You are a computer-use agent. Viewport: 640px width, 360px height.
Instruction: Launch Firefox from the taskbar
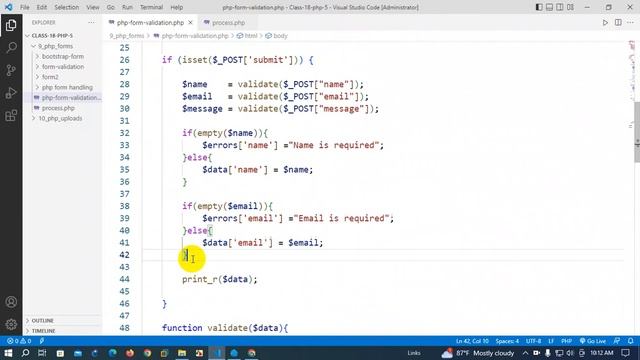click(130, 353)
